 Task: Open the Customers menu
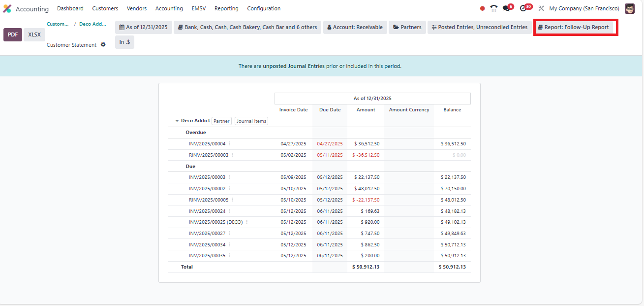pos(105,8)
